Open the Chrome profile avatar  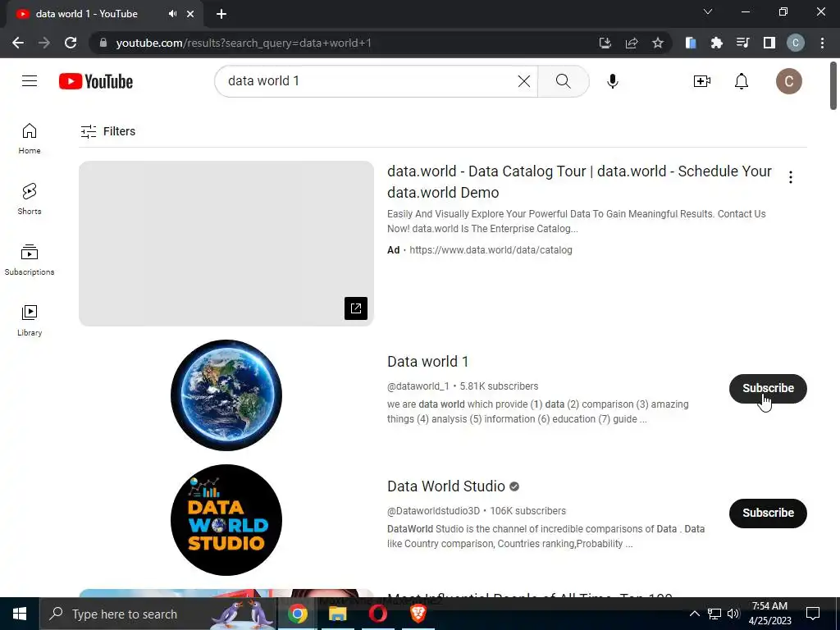pyautogui.click(x=796, y=43)
